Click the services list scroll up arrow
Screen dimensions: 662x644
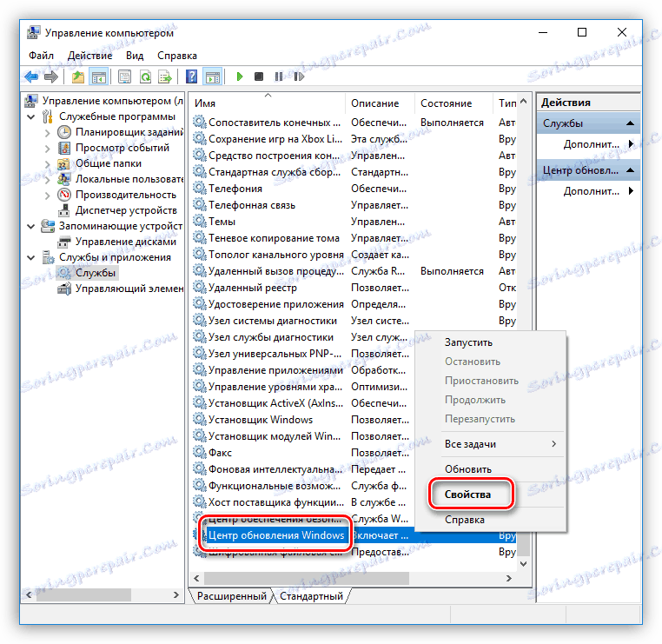pos(524,101)
